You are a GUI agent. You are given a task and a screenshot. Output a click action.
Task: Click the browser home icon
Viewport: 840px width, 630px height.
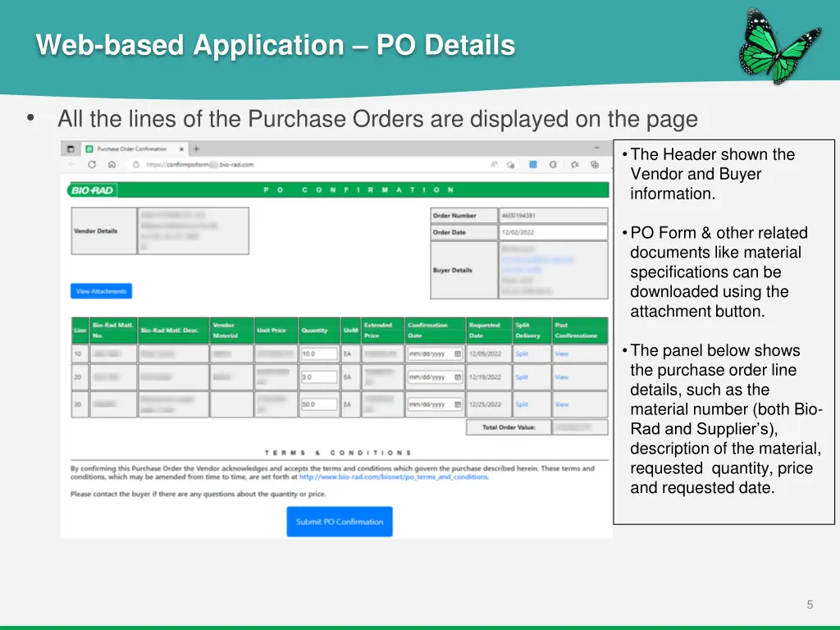click(x=110, y=165)
